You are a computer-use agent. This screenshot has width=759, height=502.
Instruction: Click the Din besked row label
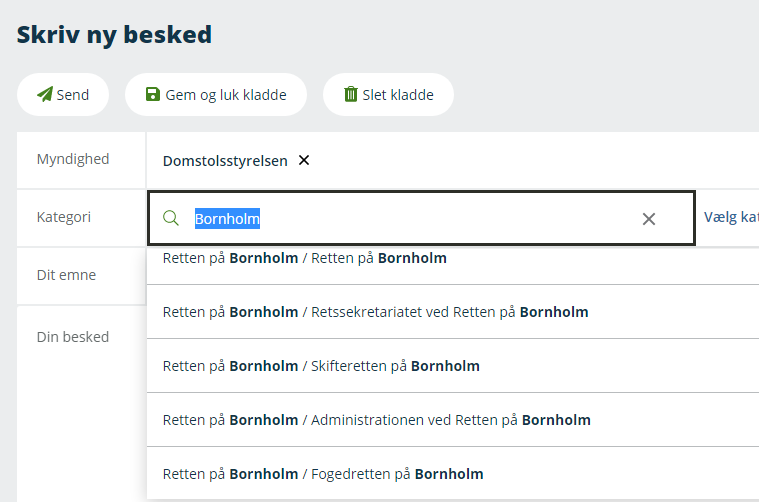[x=73, y=337]
